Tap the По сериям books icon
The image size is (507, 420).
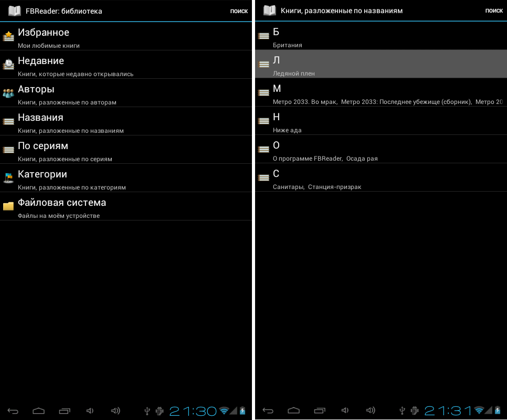pyautogui.click(x=8, y=150)
